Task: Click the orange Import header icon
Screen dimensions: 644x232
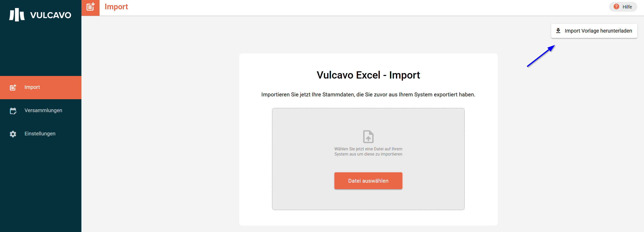Action: tap(90, 7)
